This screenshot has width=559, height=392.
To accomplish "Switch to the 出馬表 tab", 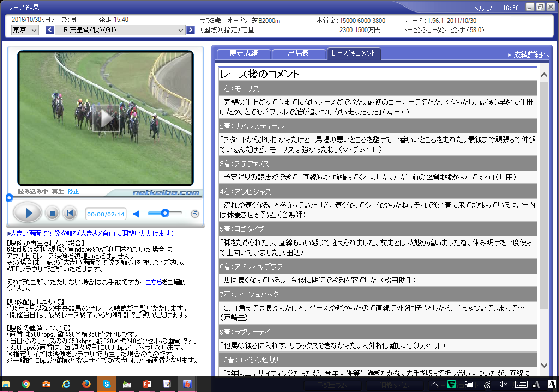I will 298,53.
